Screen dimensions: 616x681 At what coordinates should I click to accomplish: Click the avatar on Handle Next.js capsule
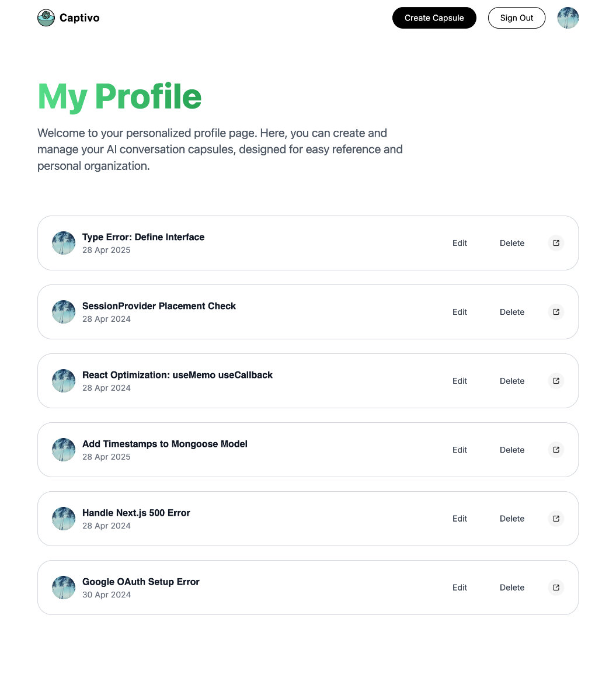pos(64,519)
